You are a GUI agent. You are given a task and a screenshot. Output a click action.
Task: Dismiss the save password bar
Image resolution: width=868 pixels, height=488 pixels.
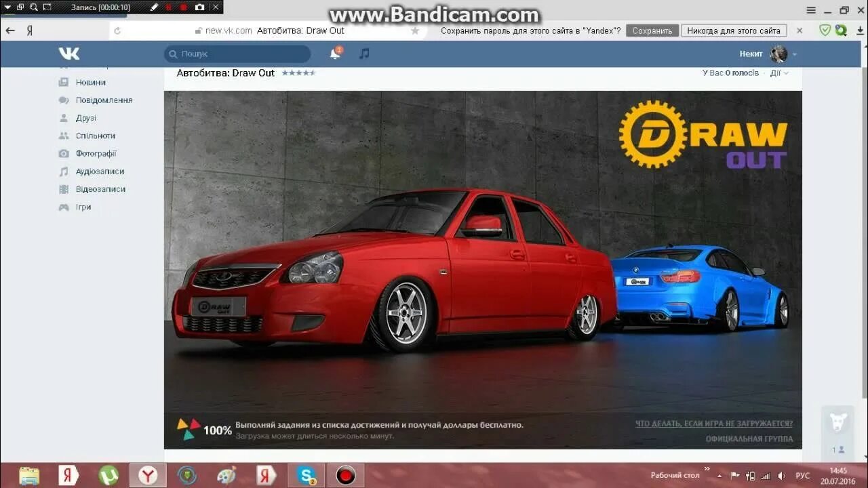(800, 30)
